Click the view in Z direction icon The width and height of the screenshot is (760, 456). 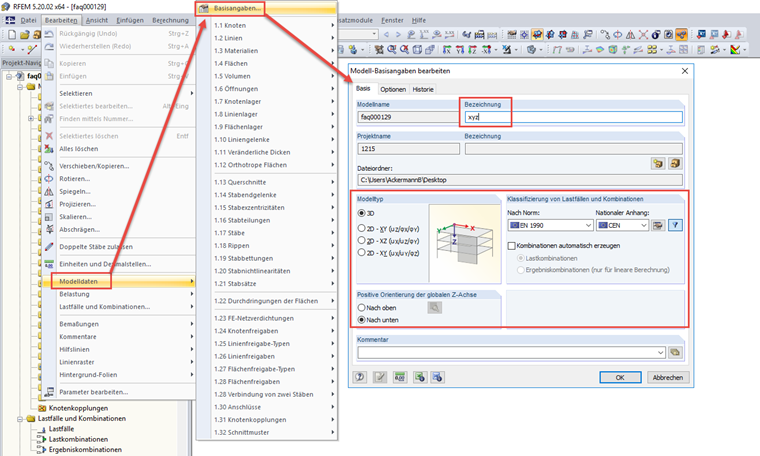[x=472, y=49]
